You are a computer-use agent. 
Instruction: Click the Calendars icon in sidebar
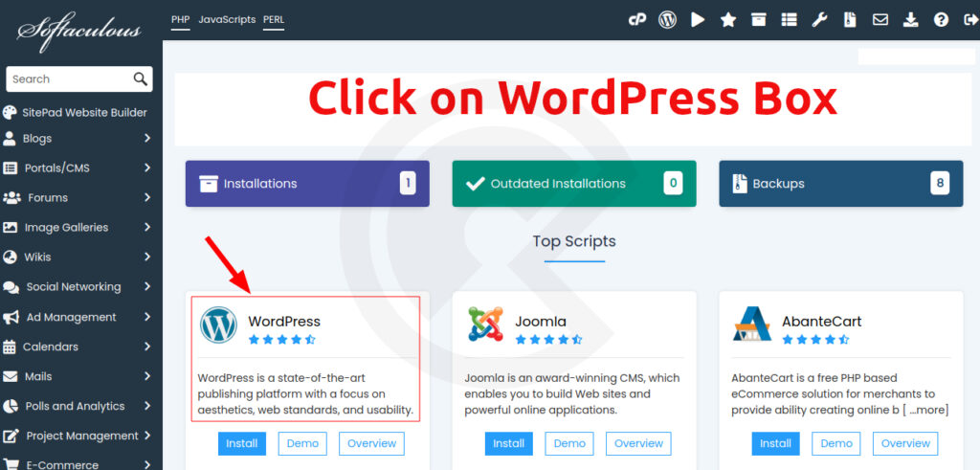10,347
